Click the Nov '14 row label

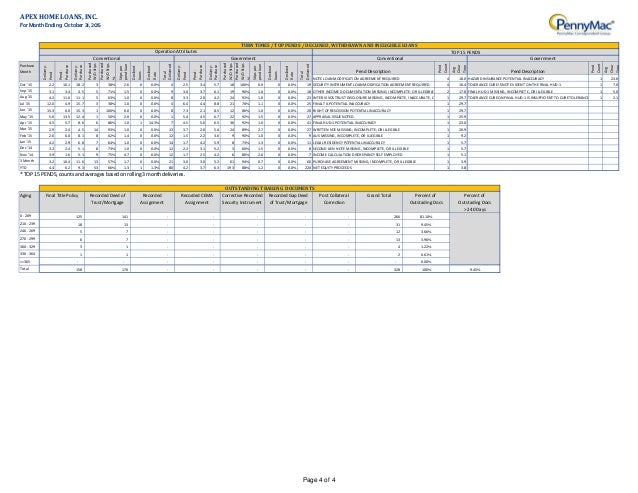pos(26,155)
